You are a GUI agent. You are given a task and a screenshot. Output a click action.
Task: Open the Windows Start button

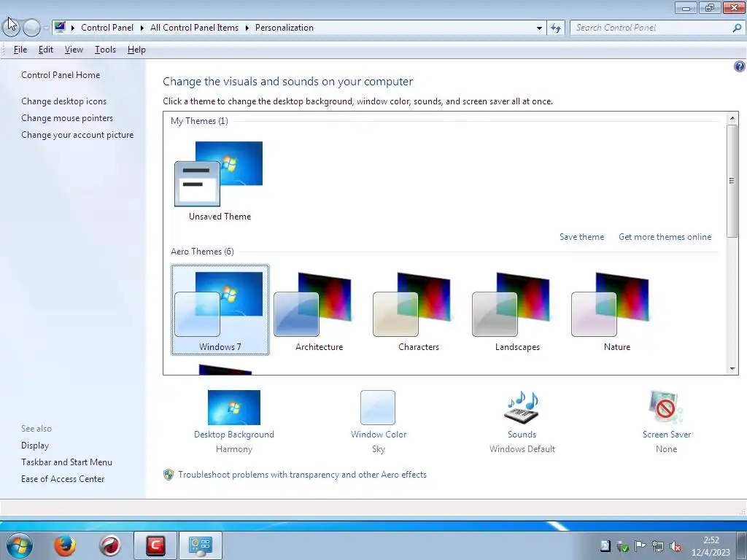point(20,545)
